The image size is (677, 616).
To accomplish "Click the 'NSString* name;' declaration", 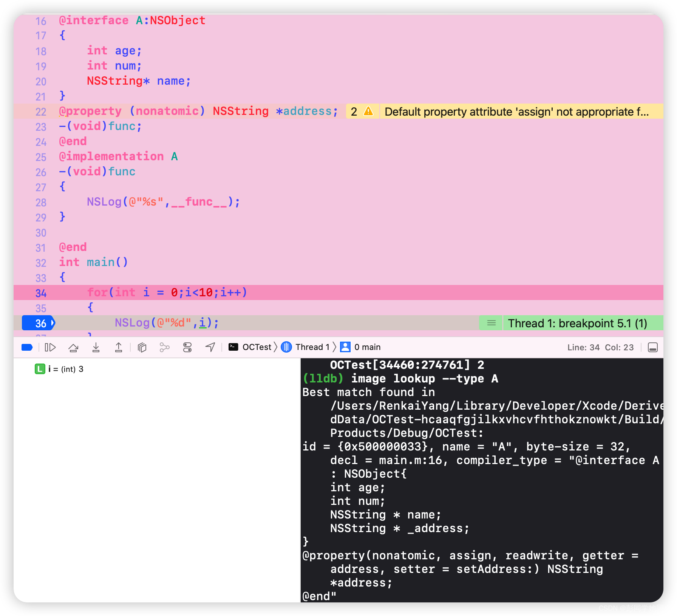I will click(139, 81).
